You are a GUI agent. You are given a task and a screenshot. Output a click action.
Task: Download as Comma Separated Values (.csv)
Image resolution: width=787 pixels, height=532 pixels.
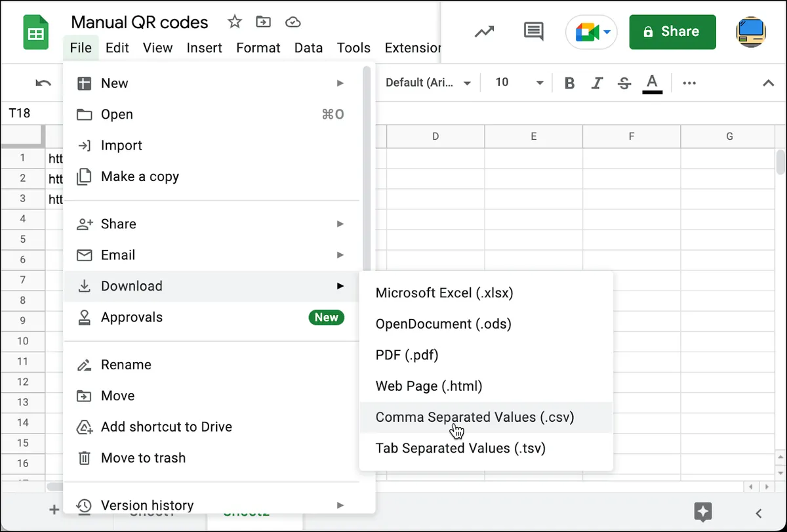pos(486,417)
